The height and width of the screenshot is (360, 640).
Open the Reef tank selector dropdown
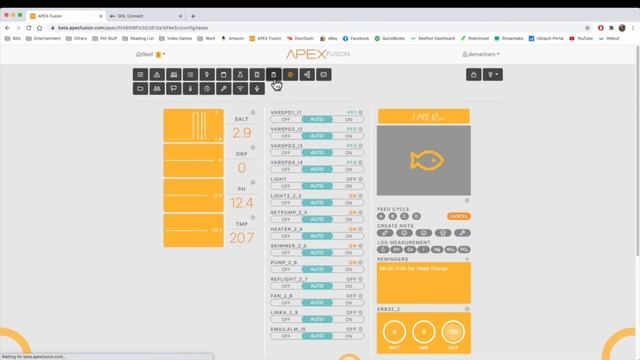(x=151, y=54)
